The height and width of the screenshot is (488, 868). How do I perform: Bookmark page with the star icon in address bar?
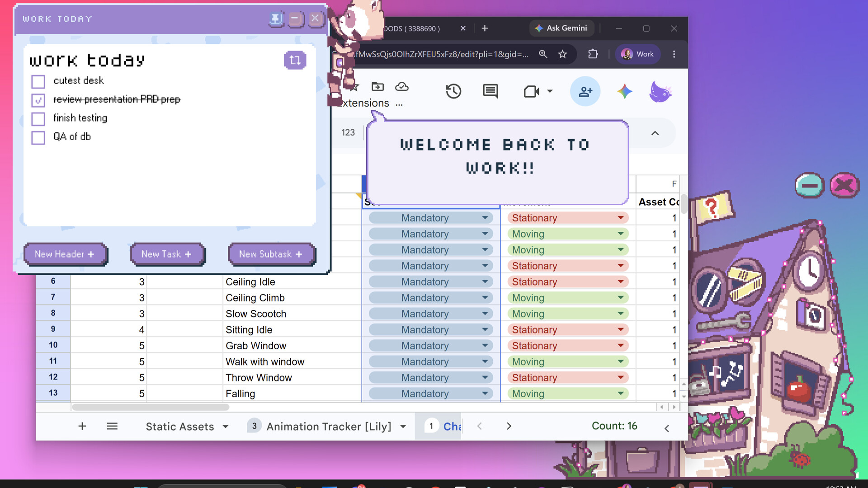click(x=562, y=54)
